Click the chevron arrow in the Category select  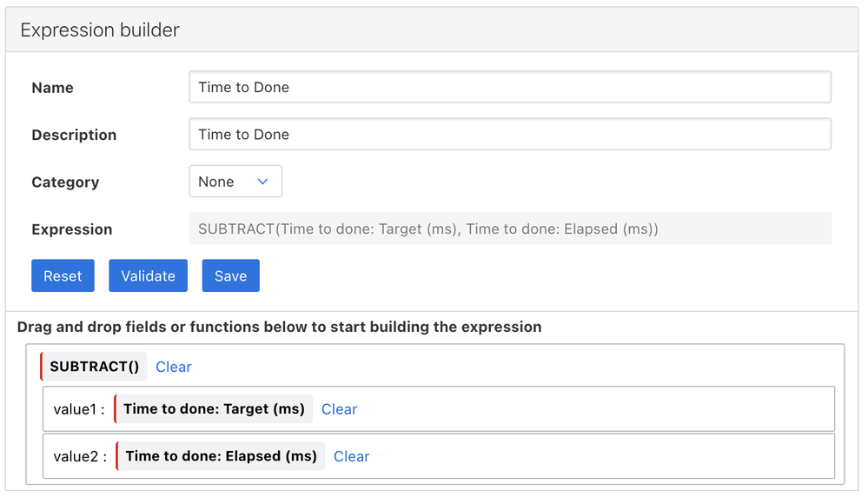(x=262, y=182)
